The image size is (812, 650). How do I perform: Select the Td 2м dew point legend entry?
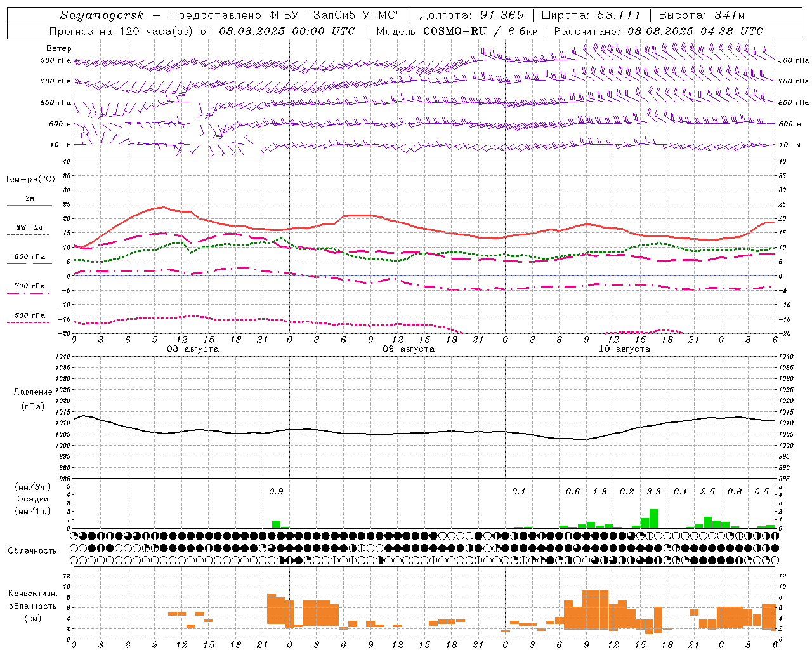click(29, 227)
